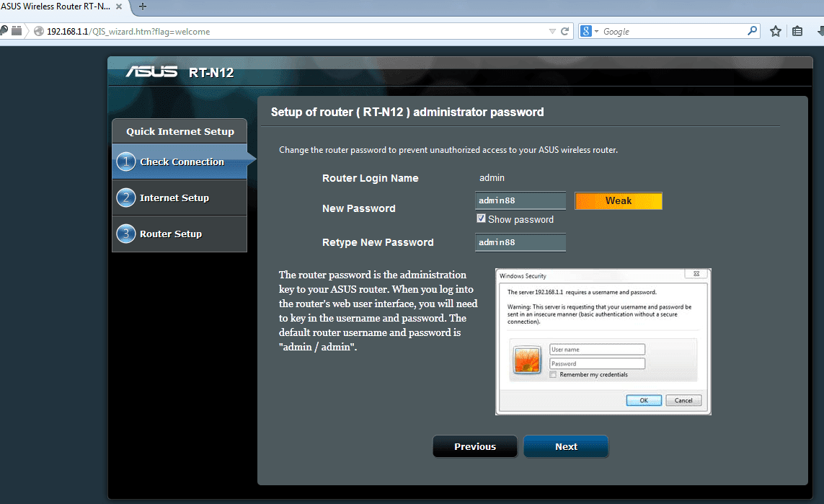
Task: Click the ASUS logo
Action: [x=152, y=71]
